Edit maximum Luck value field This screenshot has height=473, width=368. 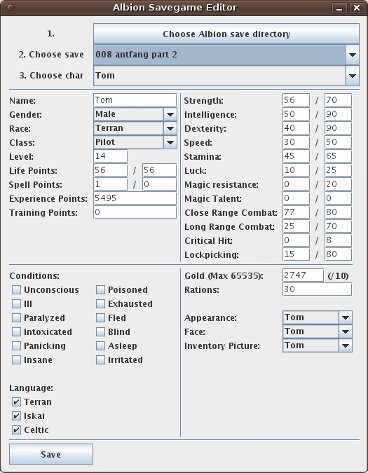(338, 170)
